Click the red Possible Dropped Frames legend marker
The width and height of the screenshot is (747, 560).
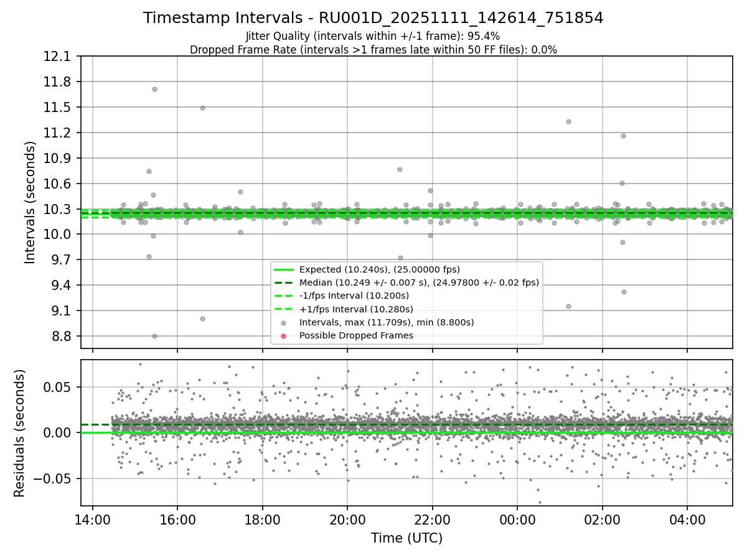click(284, 336)
